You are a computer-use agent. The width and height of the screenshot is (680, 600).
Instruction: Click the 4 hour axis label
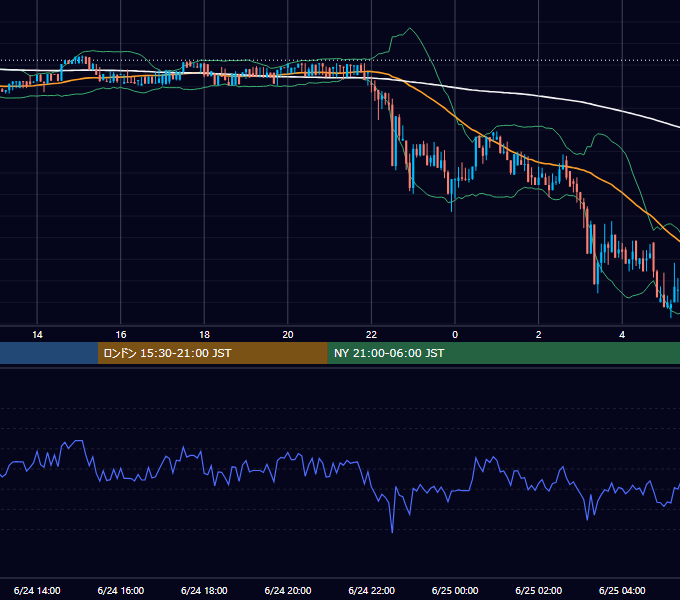(622, 335)
